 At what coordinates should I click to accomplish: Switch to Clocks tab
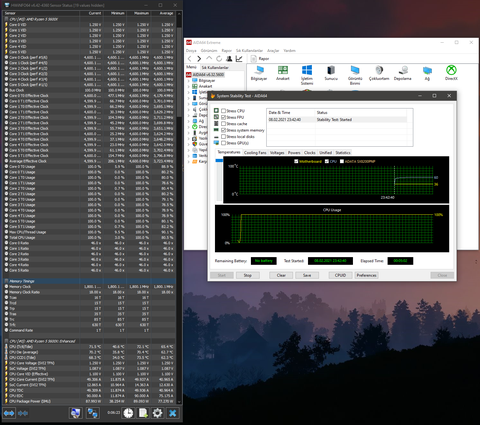[x=310, y=153]
